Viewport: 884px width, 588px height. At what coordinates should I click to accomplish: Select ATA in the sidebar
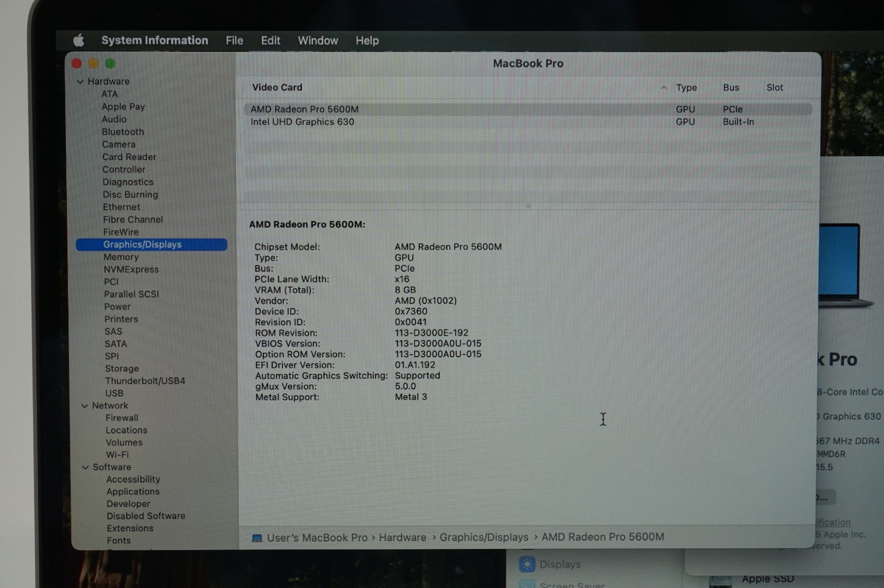tap(109, 94)
